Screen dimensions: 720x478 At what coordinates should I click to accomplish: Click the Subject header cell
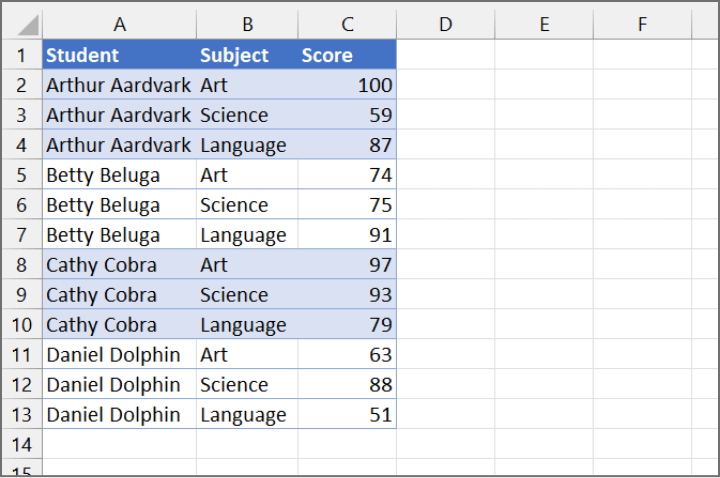[247, 55]
